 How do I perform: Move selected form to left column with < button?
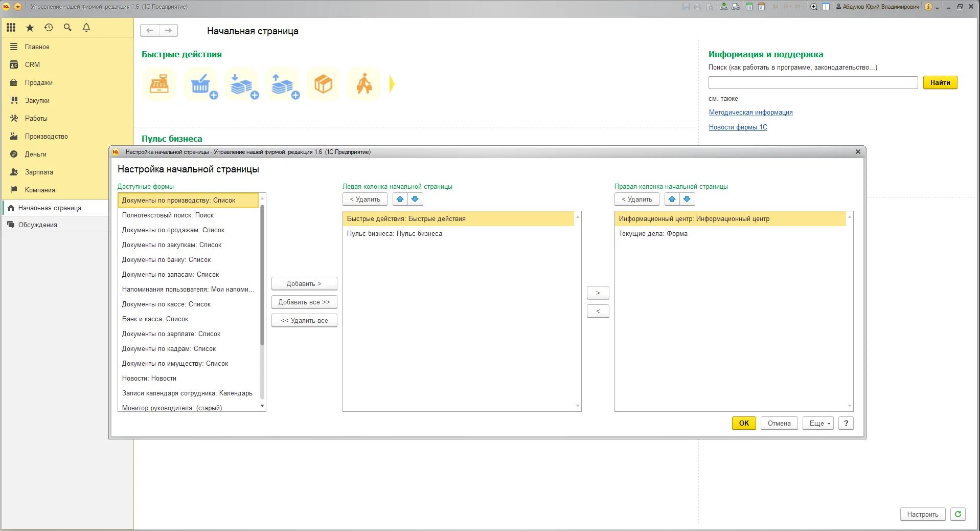point(598,311)
